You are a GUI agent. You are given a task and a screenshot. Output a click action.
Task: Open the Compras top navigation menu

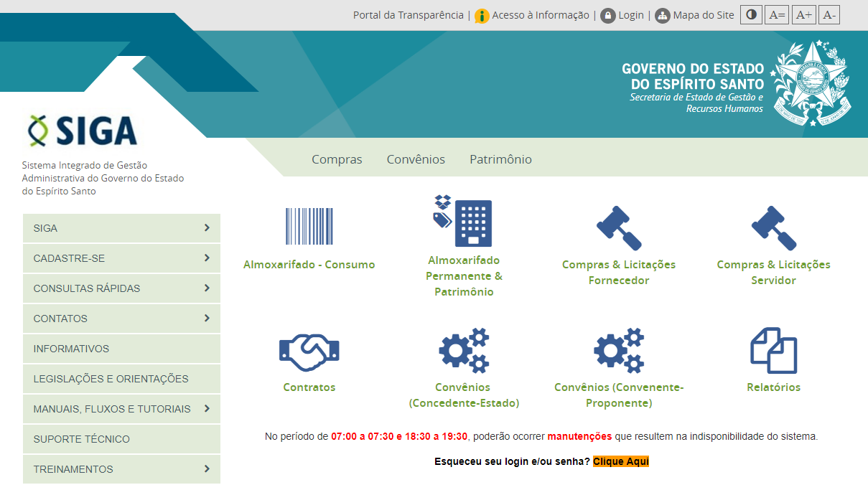point(337,159)
